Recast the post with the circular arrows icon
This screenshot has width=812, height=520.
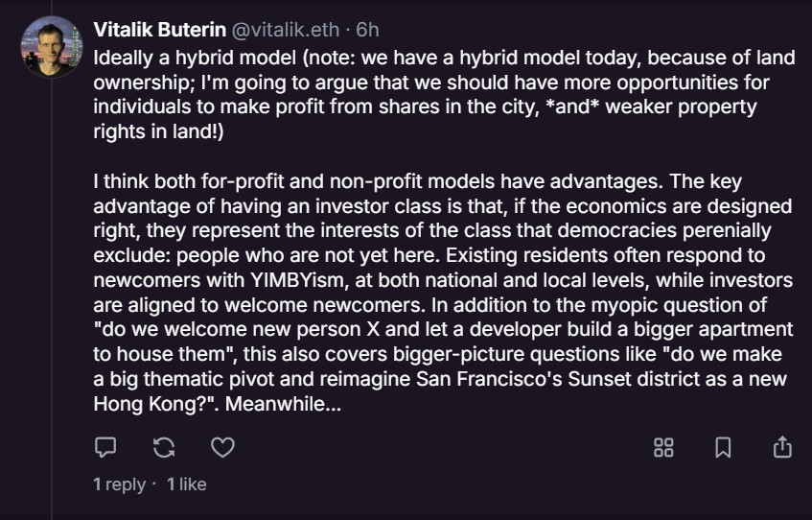[164, 447]
